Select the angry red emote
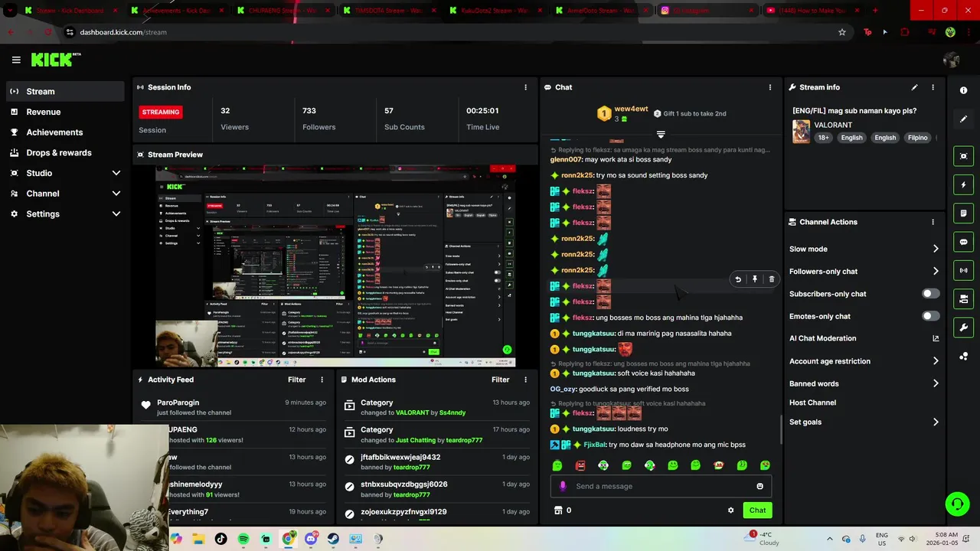 tap(580, 465)
